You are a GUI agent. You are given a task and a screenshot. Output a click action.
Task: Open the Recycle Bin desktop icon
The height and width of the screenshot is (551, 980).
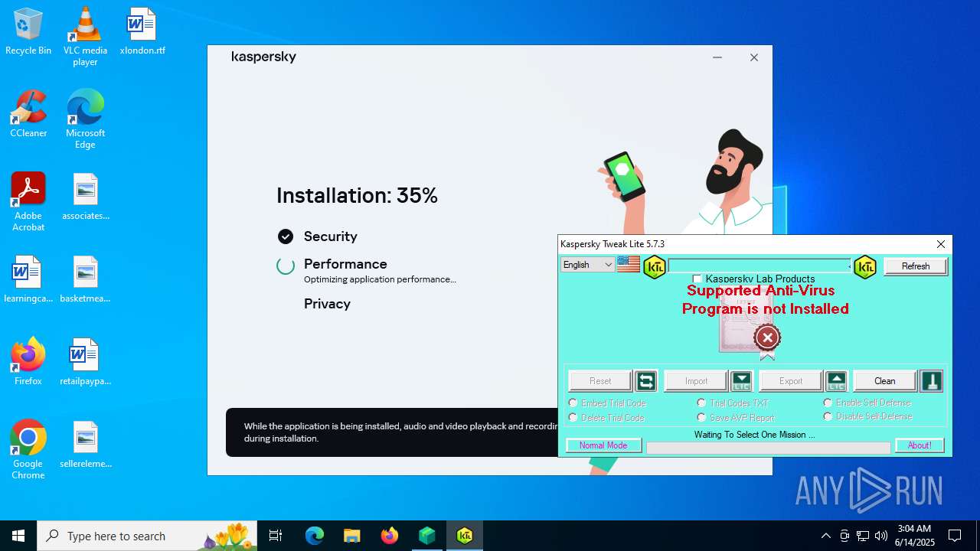click(28, 32)
